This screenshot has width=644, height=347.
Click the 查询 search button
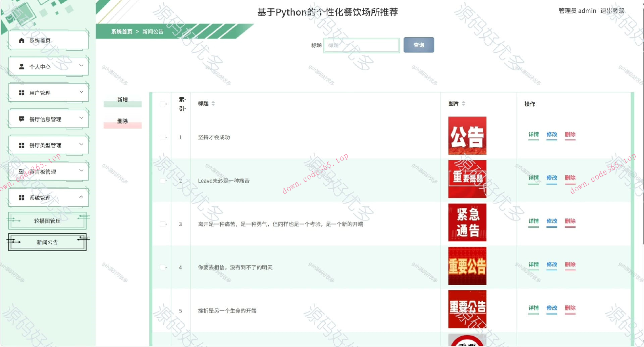click(x=419, y=45)
